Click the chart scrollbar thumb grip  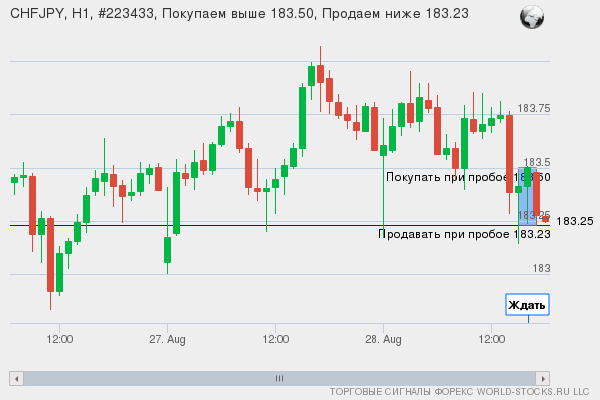[279, 379]
